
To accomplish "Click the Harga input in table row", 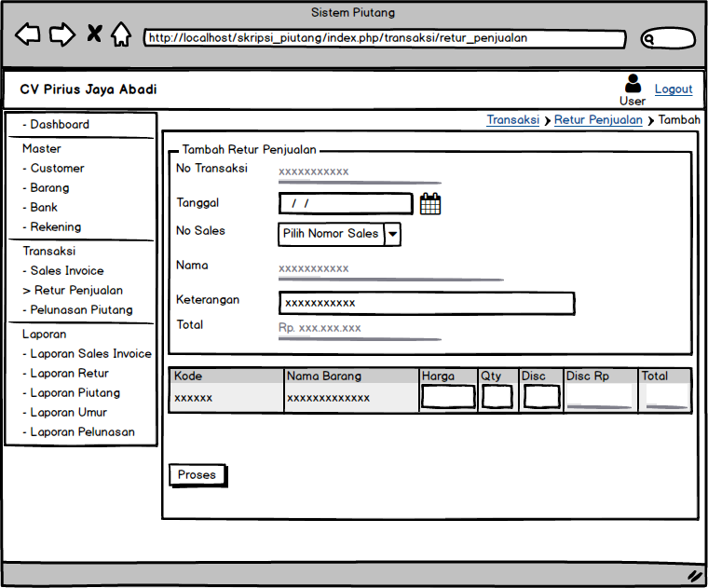I will pos(448,397).
